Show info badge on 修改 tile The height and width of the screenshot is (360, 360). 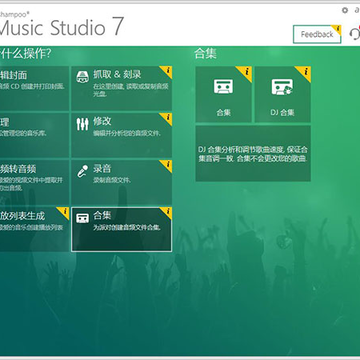click(x=167, y=118)
